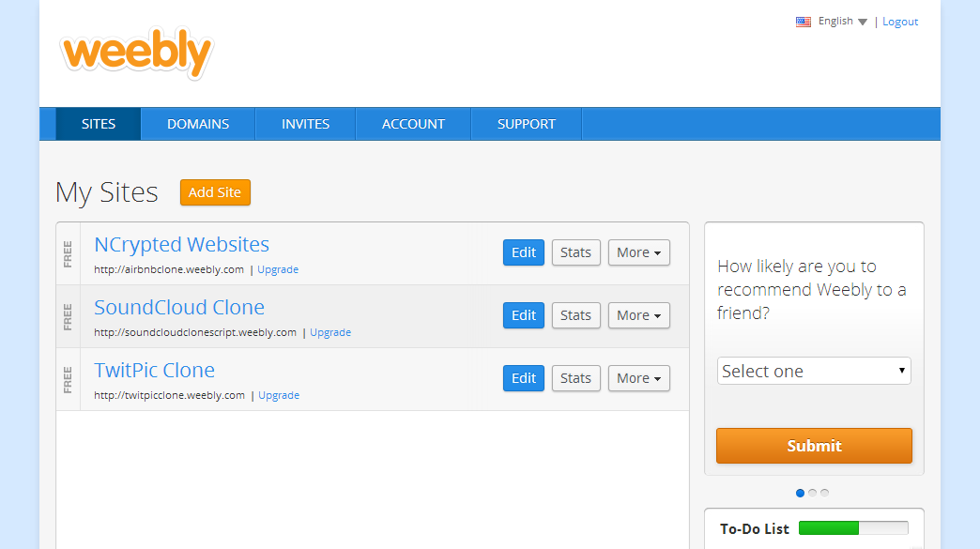Click the FREE label beside NCrypted Websites
Viewport: 980px width, 549px height.
click(68, 253)
